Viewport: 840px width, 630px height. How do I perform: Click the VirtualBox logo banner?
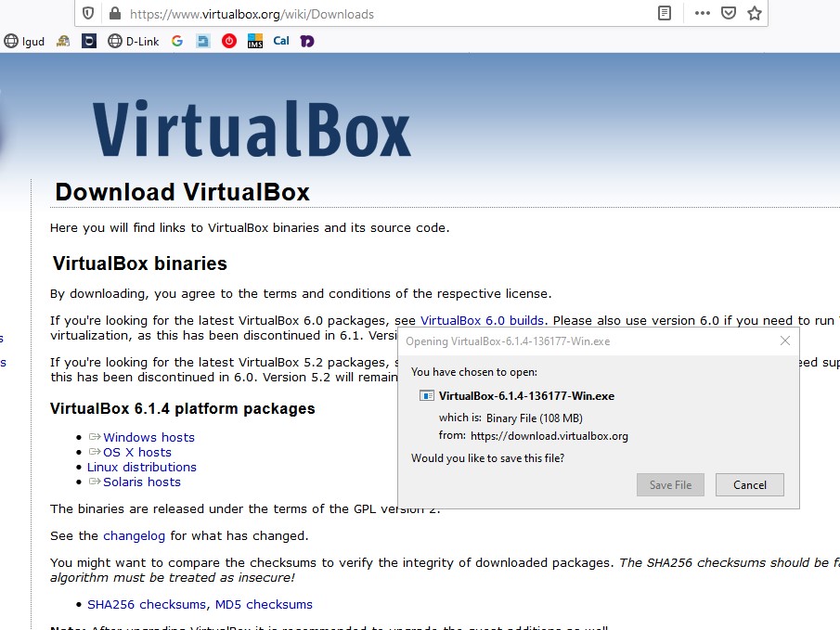pyautogui.click(x=252, y=129)
